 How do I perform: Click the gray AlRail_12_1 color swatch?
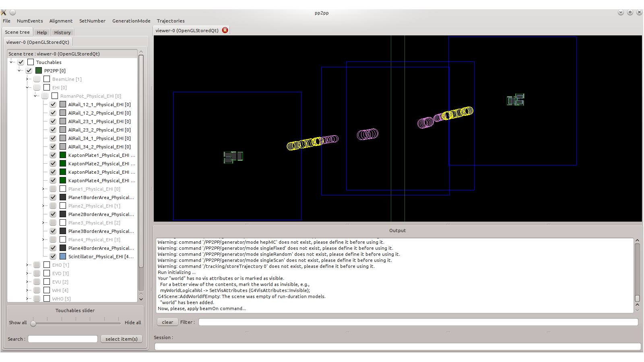63,105
